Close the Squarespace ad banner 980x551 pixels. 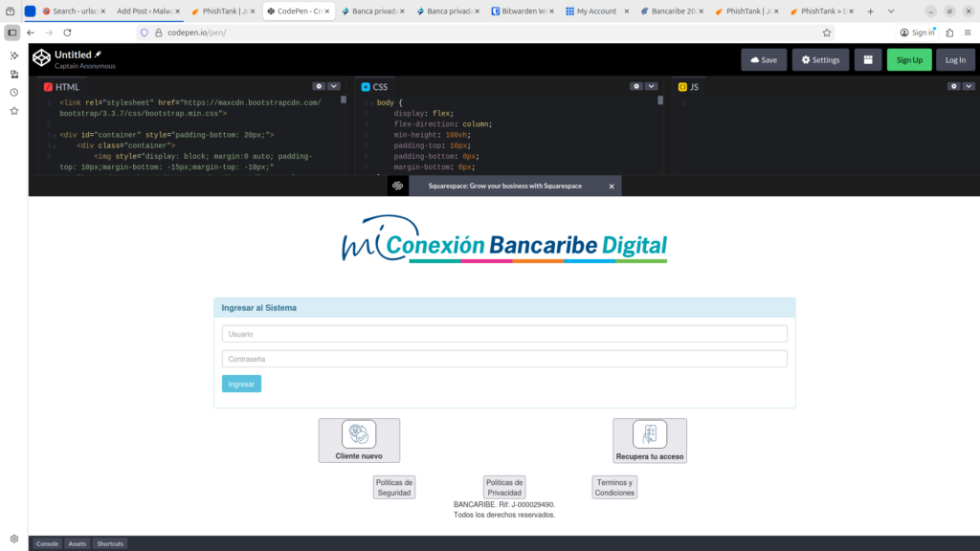click(x=612, y=187)
